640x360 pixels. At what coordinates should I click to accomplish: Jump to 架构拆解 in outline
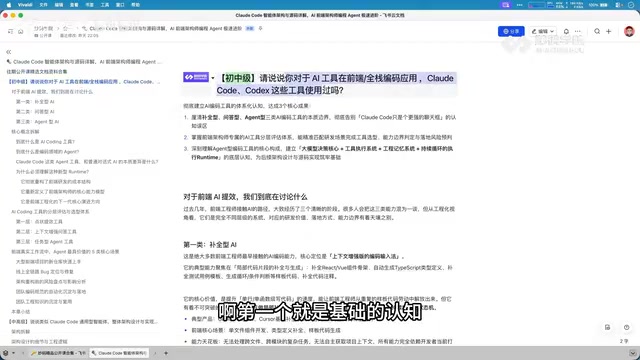pyautogui.click(x=21, y=331)
